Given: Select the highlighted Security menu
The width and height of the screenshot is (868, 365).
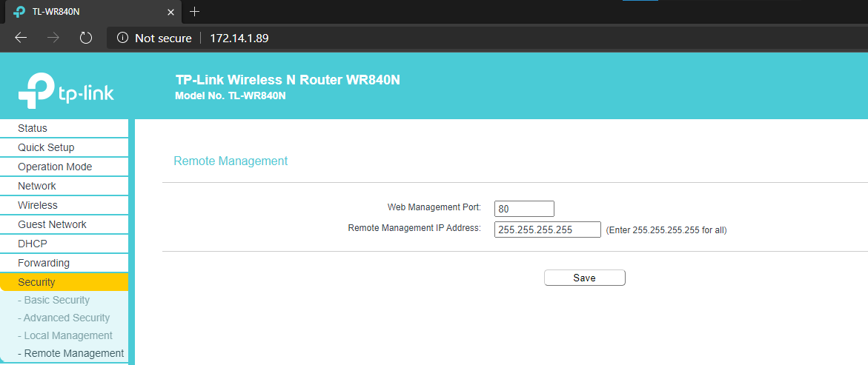Looking at the screenshot, I should [64, 282].
